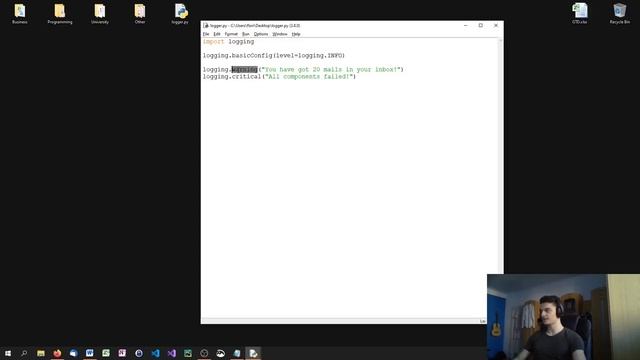This screenshot has height=360, width=640.
Task: Minimize the logger.py IDLE window
Action: tap(466, 25)
